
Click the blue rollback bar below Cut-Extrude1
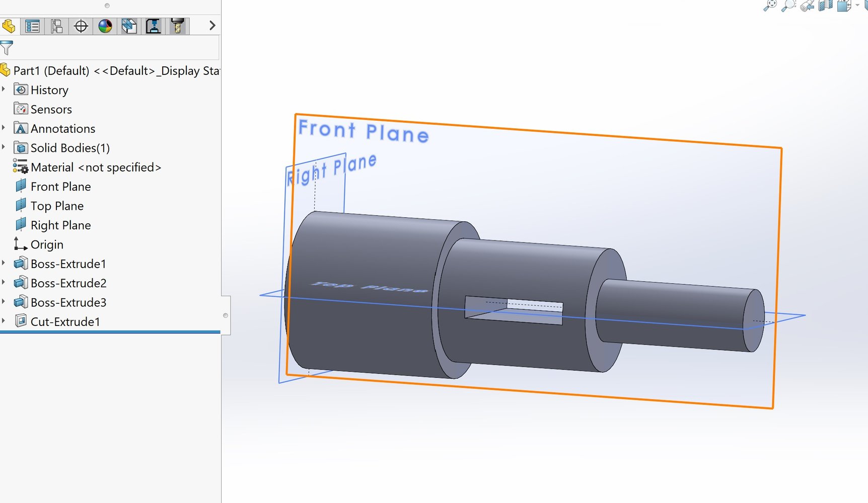pyautogui.click(x=110, y=332)
